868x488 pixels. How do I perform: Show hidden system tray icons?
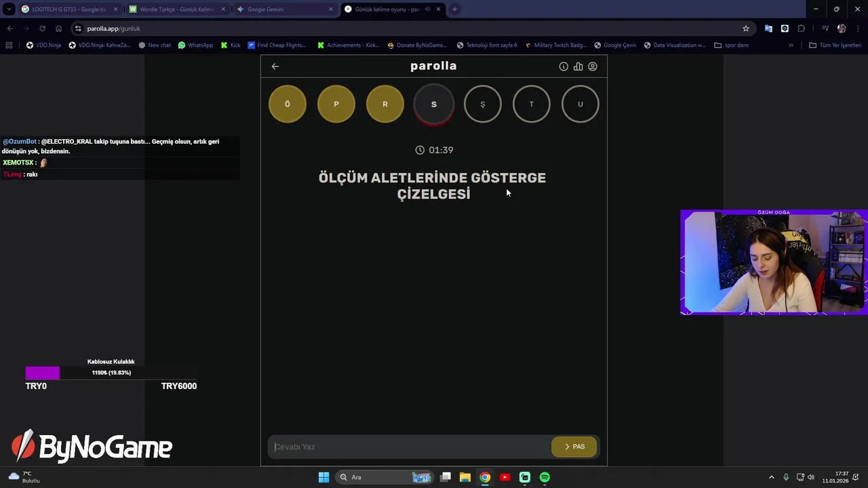pos(771,477)
